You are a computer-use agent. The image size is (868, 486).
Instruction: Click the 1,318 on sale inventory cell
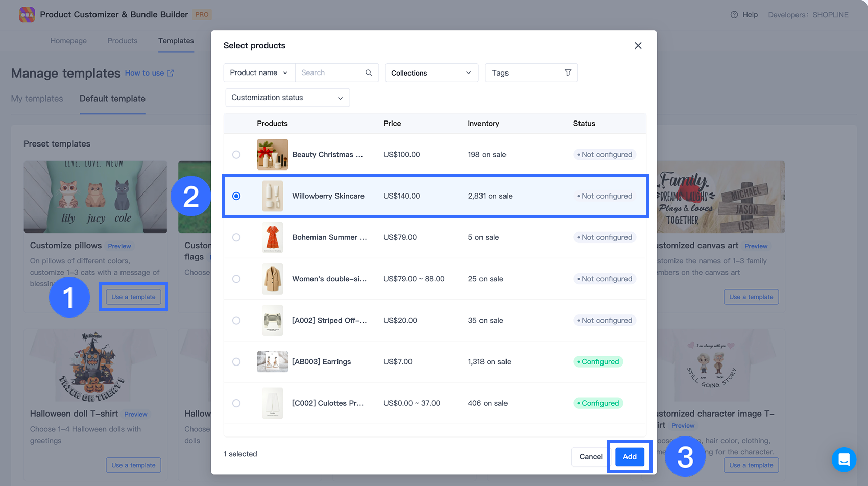click(489, 361)
